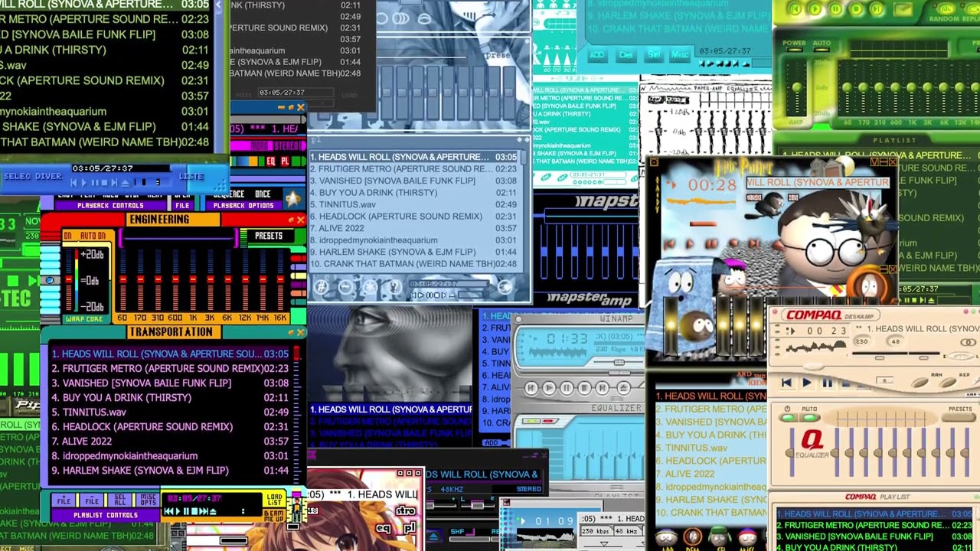This screenshot has height=551, width=980.
Task: Click the scrollbar of the light-blue playlist
Action: (524, 210)
